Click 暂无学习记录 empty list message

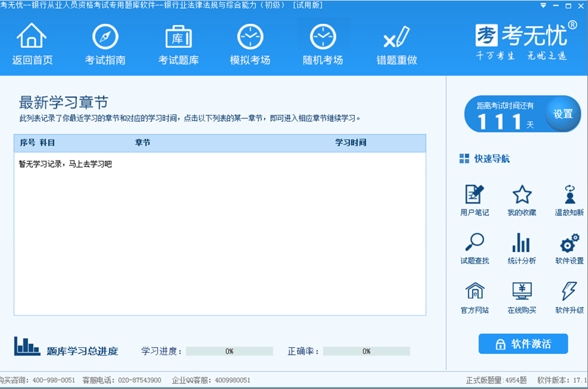click(65, 164)
